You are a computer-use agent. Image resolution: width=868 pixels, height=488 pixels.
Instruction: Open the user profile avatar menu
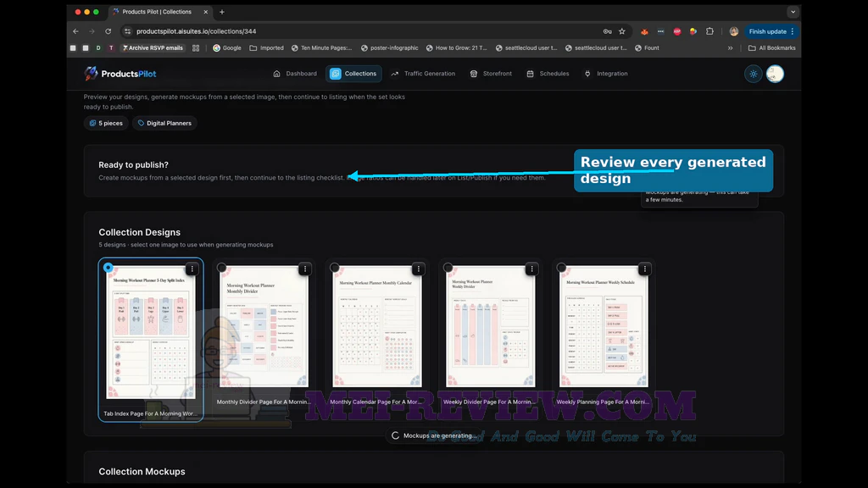(775, 74)
